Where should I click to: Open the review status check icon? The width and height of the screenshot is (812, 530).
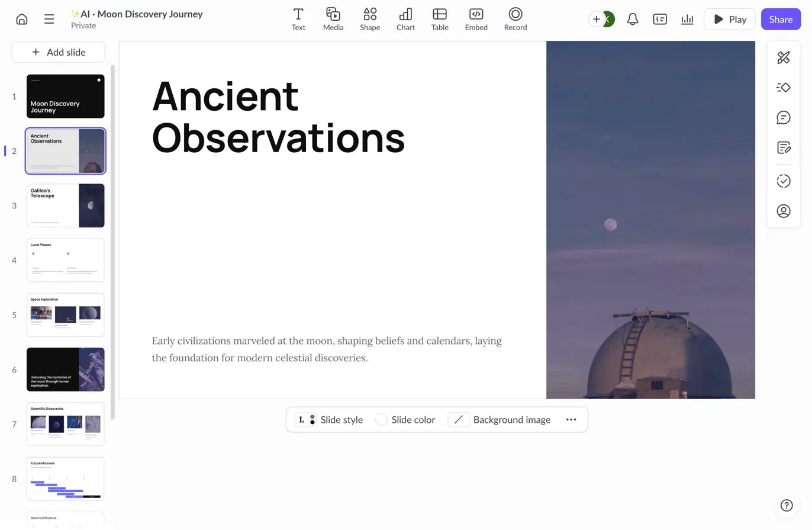[x=784, y=181]
